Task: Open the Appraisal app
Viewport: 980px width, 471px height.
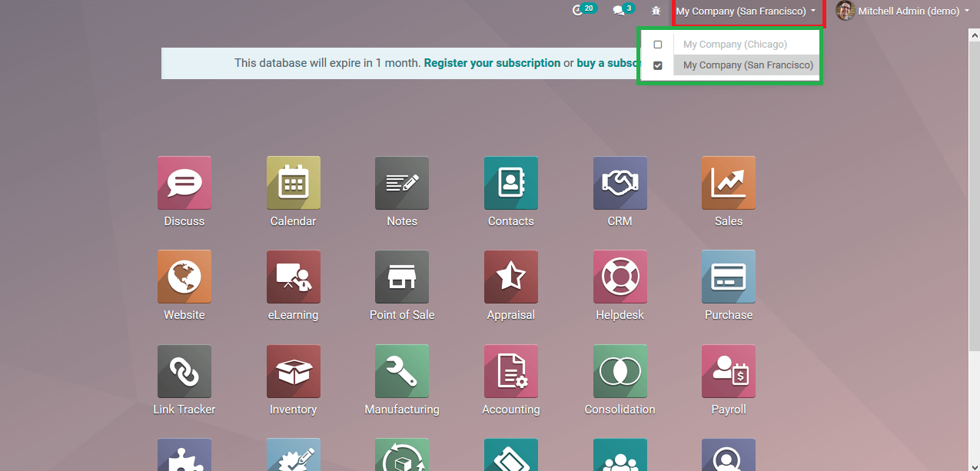Action: [511, 277]
